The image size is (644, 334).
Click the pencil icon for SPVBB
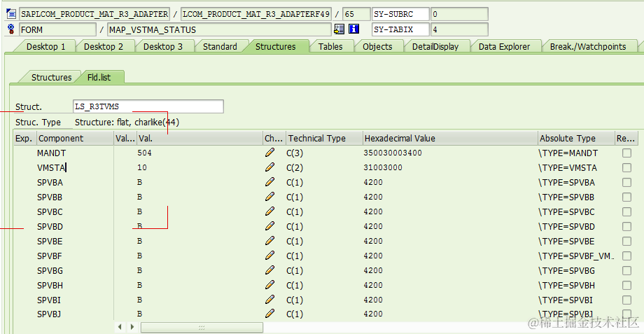[x=269, y=197]
